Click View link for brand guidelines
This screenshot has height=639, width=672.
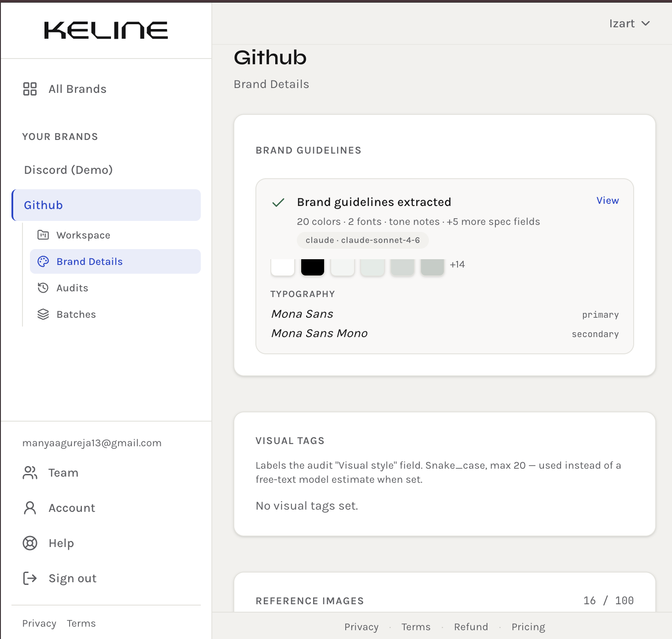[608, 200]
